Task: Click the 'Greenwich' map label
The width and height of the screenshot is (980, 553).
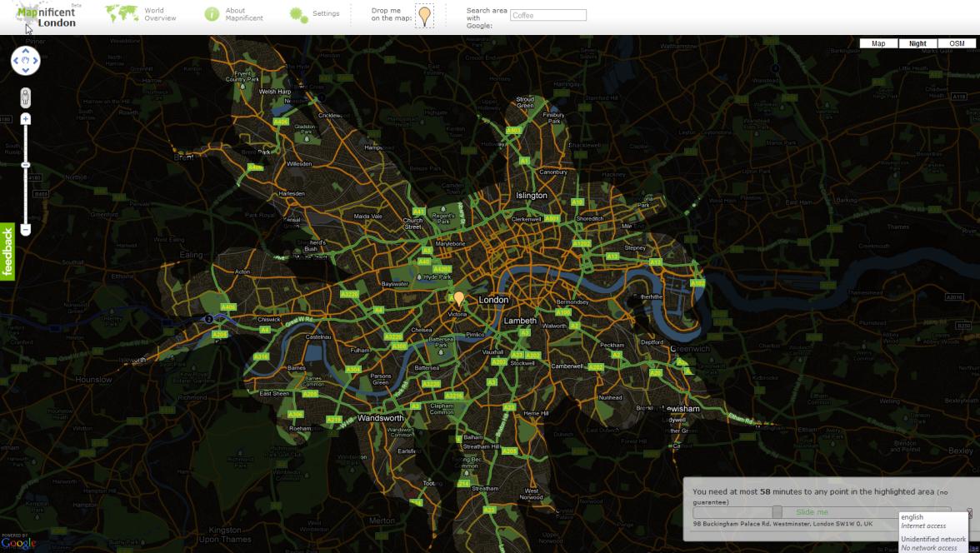Action: click(x=692, y=349)
